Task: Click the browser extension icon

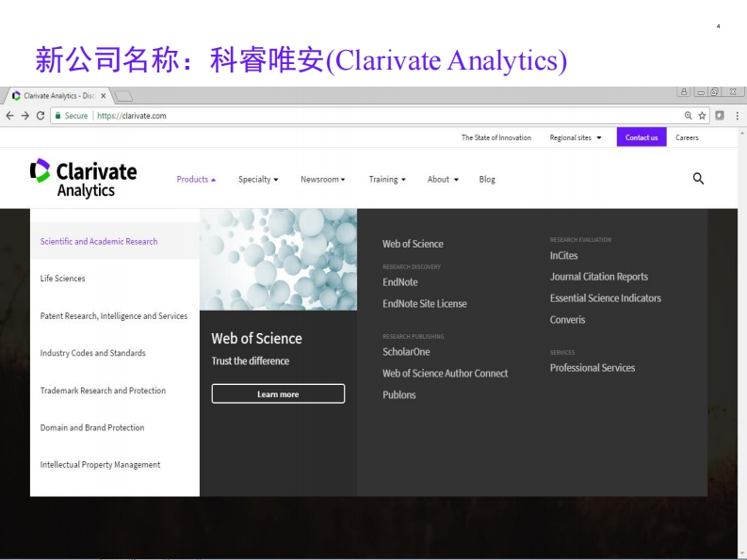Action: (720, 116)
